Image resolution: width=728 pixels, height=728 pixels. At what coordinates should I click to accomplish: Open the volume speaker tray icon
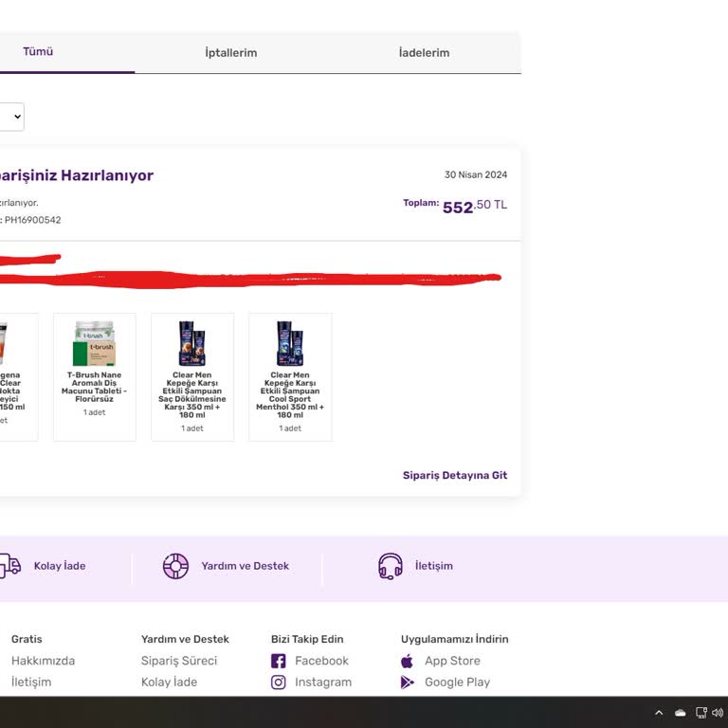tap(718, 713)
